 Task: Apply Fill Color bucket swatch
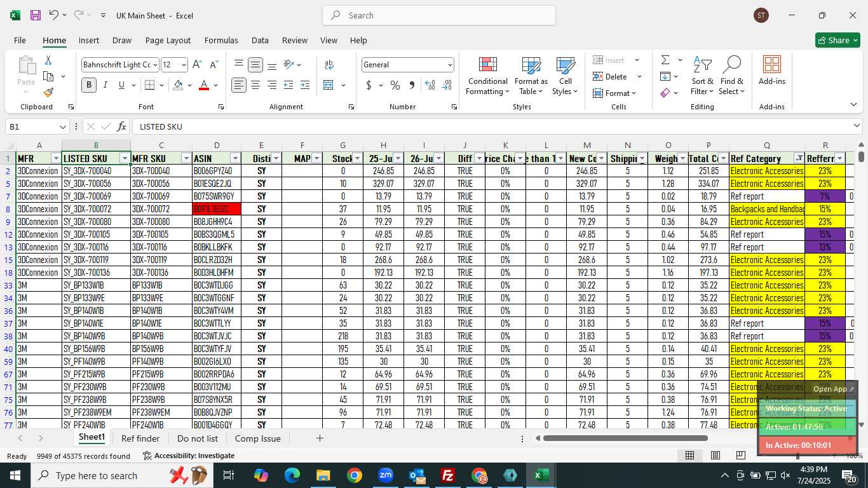(178, 85)
